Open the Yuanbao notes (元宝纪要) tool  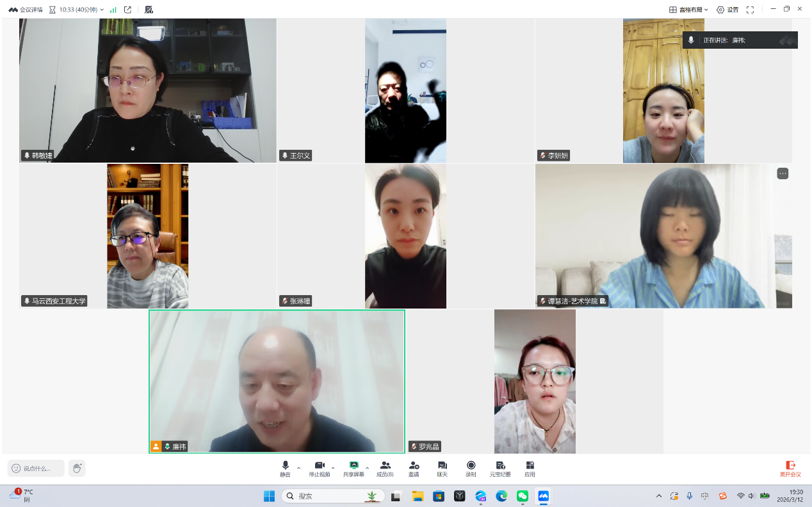[500, 468]
